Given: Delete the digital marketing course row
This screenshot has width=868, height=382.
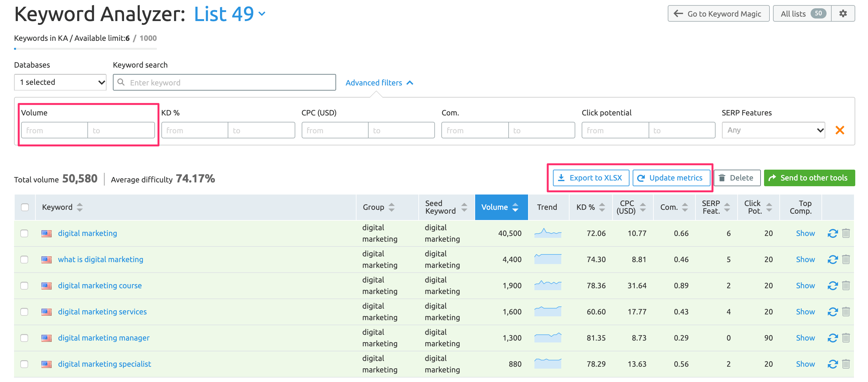Looking at the screenshot, I should point(846,286).
